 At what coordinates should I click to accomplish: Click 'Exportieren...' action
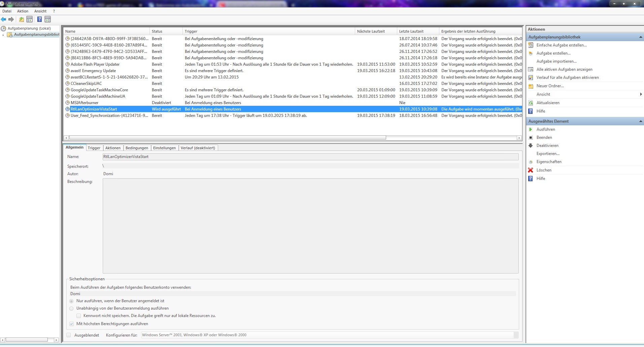pos(548,154)
